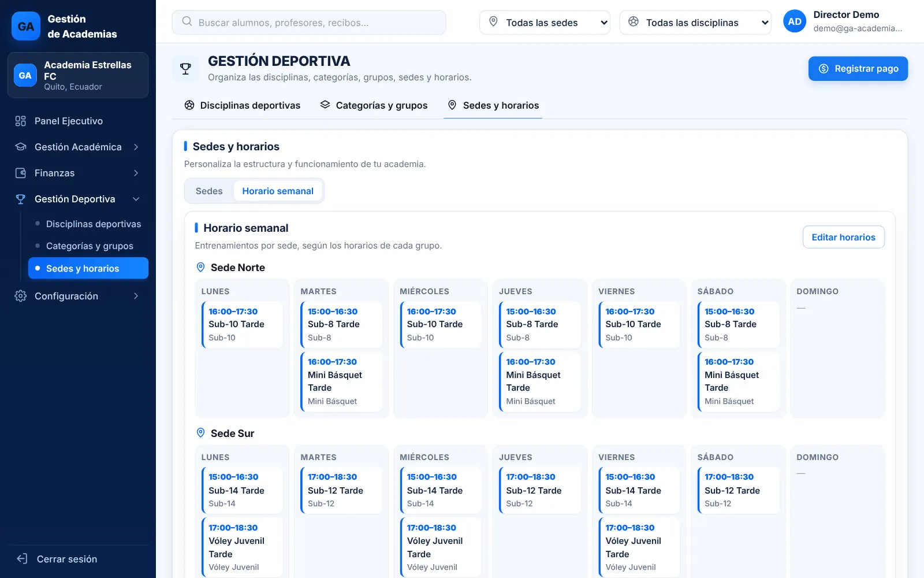Screen dimensions: 924x578
Task: Click Sede Sur Miércoles Vóley Juvenil Tarde card
Action: coord(441,547)
